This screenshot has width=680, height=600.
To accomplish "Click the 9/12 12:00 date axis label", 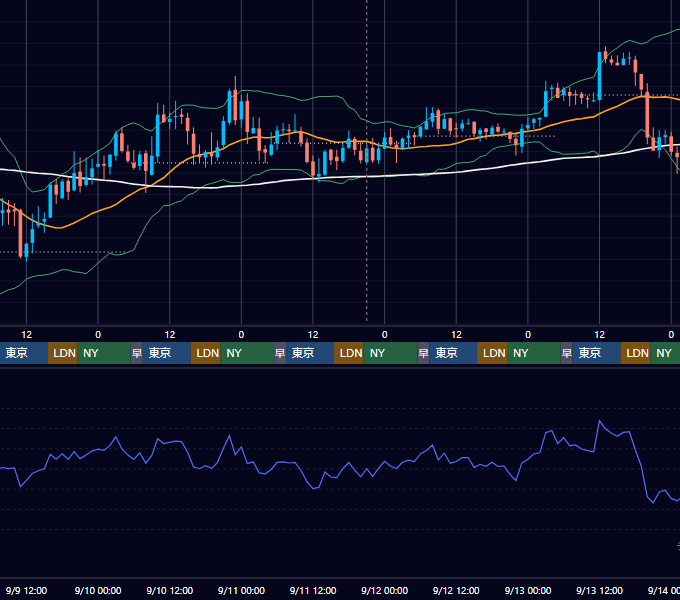I will (456, 590).
